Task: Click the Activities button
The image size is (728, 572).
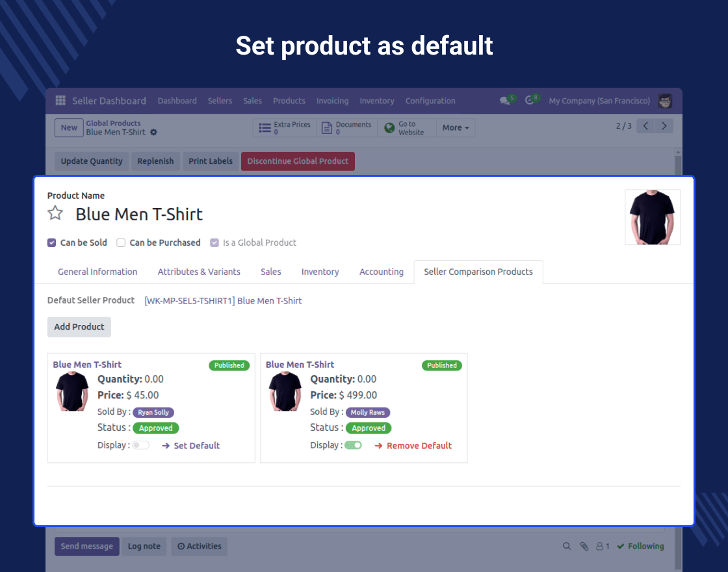Action: coord(199,547)
